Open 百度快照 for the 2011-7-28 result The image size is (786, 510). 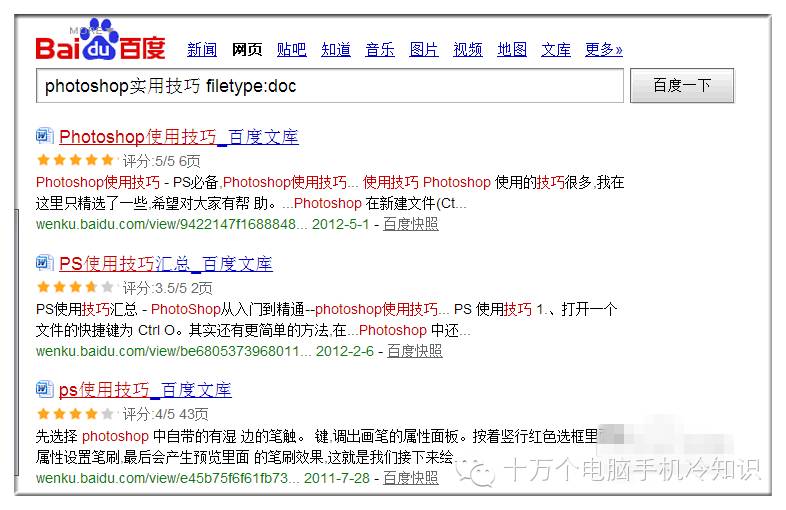coord(411,477)
